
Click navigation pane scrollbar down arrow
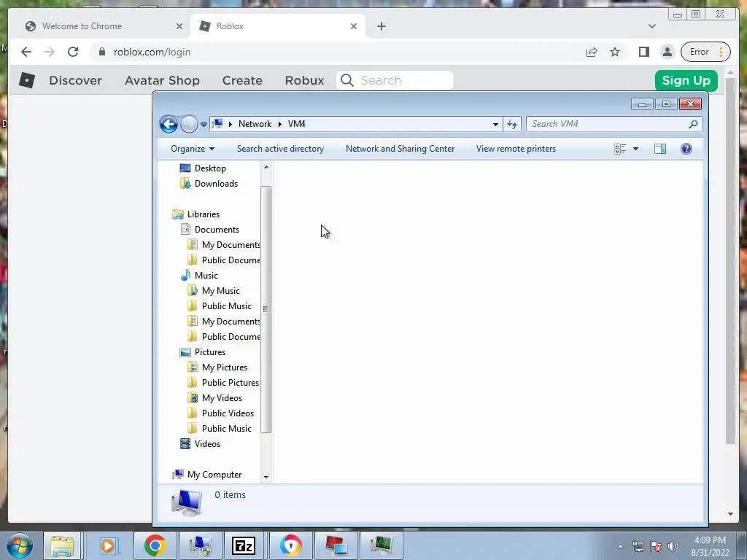click(x=266, y=477)
